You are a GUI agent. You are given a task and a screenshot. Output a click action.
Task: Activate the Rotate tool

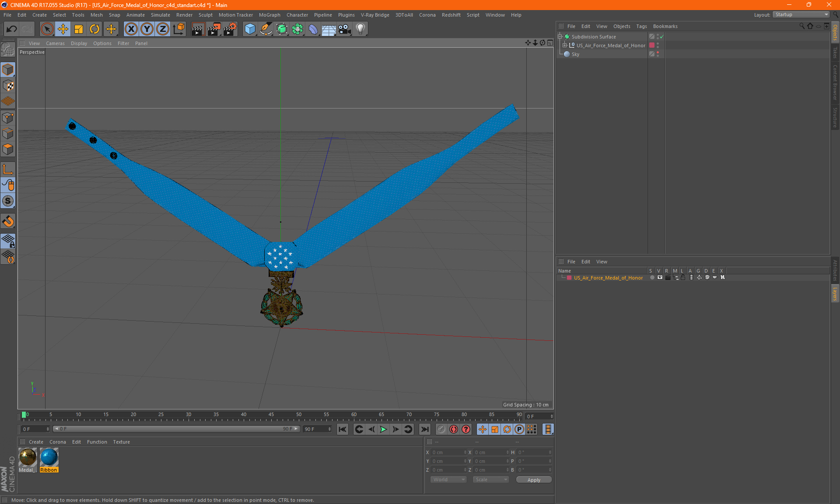(94, 29)
